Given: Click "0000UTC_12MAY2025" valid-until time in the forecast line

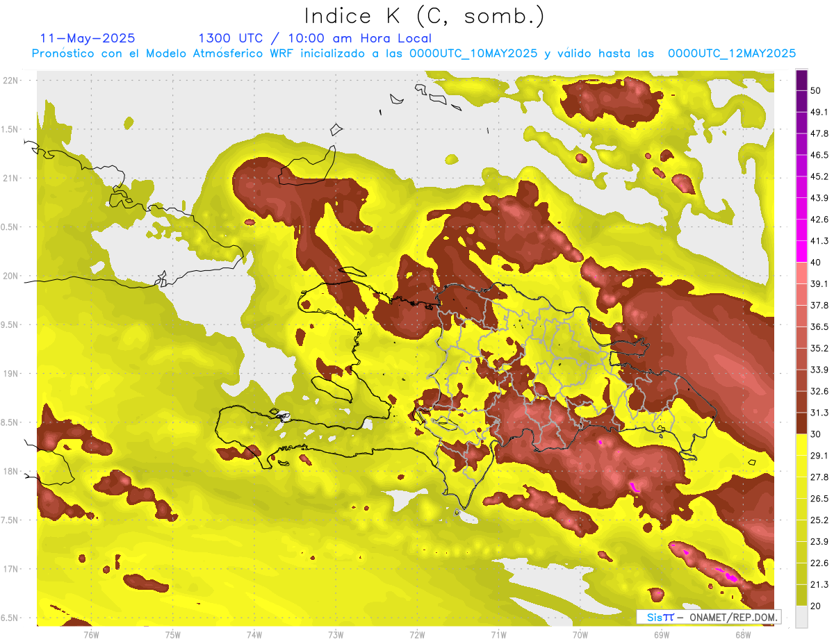Looking at the screenshot, I should [x=732, y=53].
